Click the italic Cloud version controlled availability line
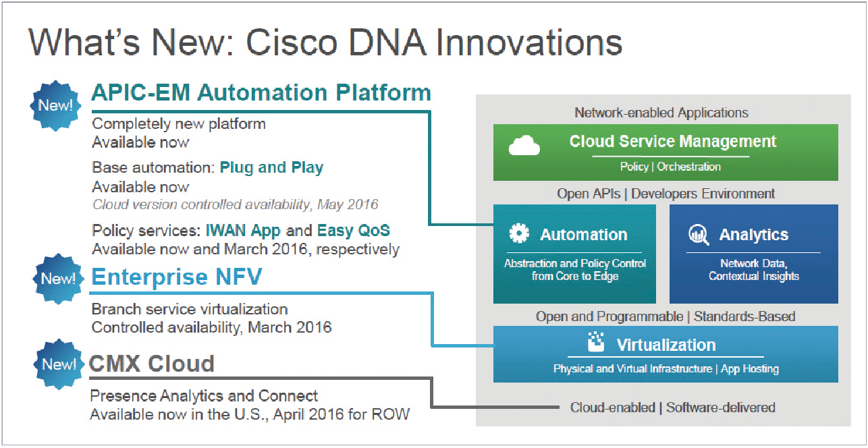Image resolution: width=868 pixels, height=448 pixels. click(236, 204)
